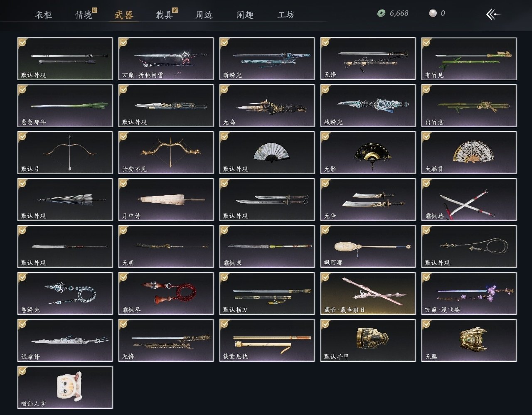Open the 载具 tab
The width and height of the screenshot is (532, 415).
point(164,15)
